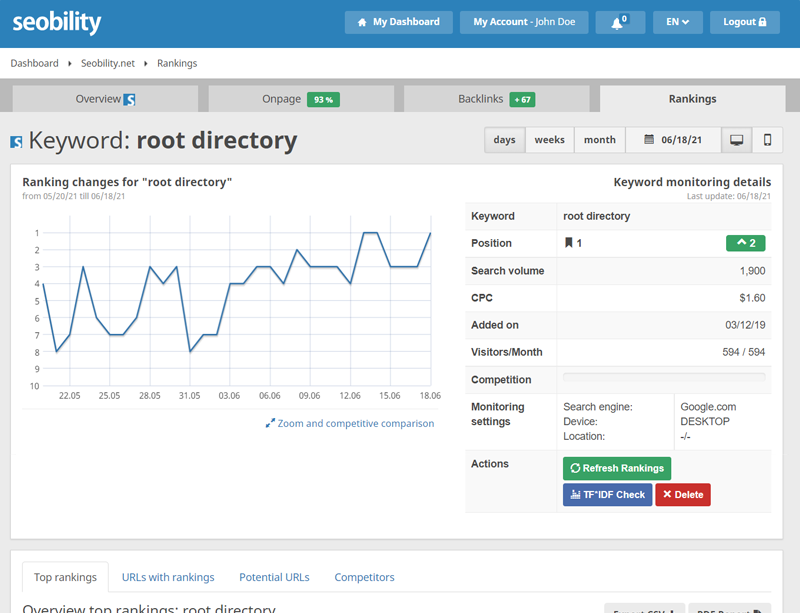Image resolution: width=800 pixels, height=613 pixels.
Task: Click the Competition progress bar
Action: tap(664, 378)
